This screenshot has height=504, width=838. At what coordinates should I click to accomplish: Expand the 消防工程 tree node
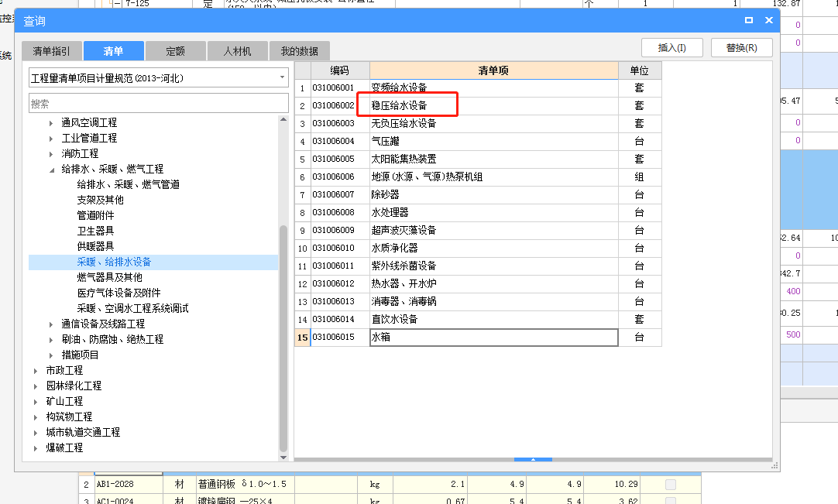click(51, 154)
